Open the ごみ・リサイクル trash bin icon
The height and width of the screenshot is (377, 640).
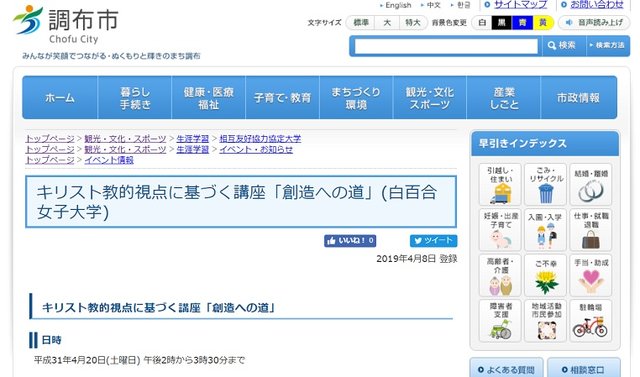545,184
